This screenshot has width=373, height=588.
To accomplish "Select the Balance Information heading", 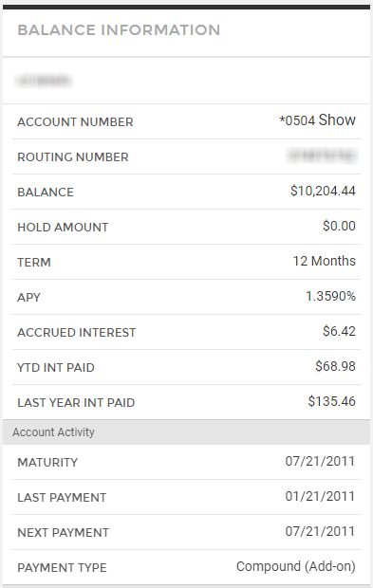I will point(119,30).
